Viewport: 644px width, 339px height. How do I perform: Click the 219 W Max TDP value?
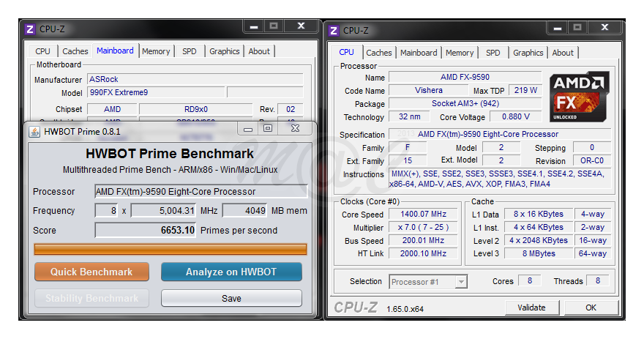point(525,90)
